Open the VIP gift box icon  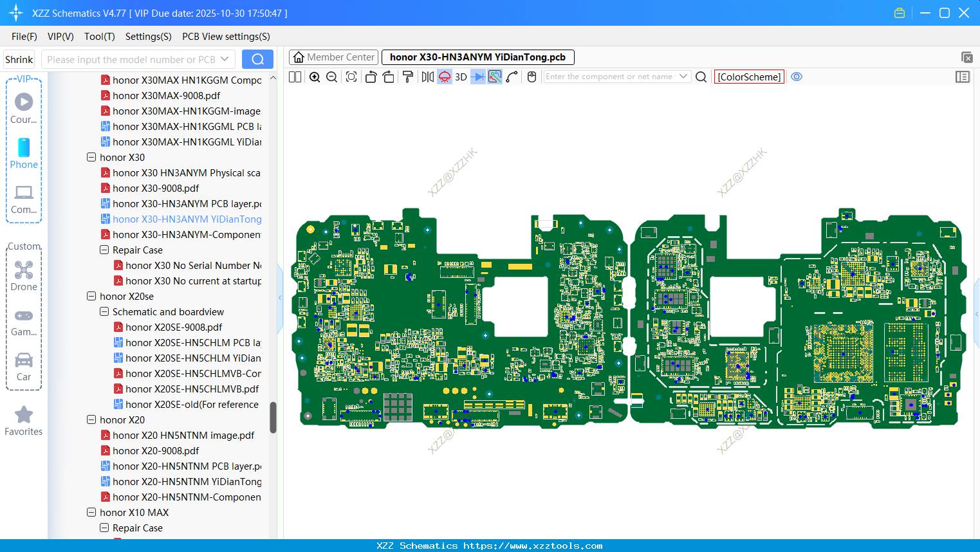tap(900, 13)
